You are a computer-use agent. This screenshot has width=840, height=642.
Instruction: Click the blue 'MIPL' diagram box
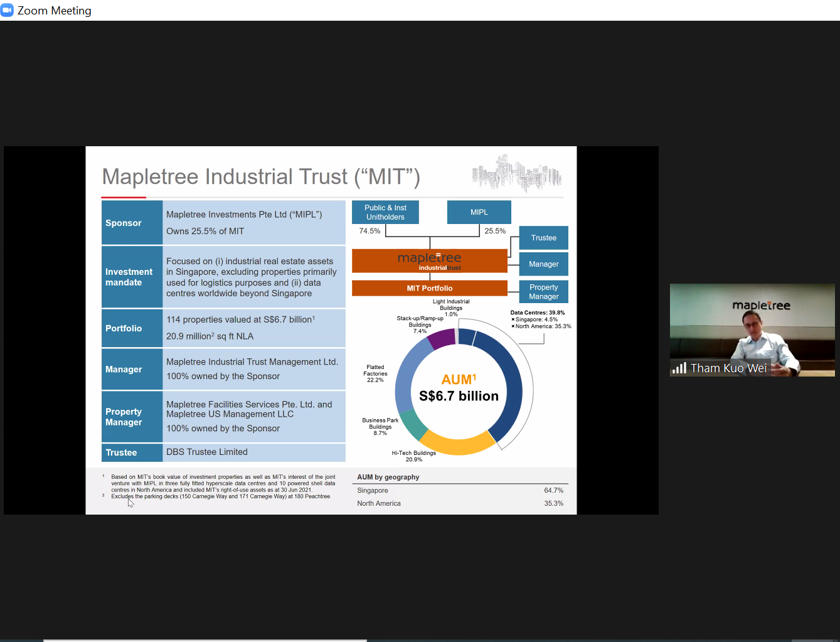point(479,212)
